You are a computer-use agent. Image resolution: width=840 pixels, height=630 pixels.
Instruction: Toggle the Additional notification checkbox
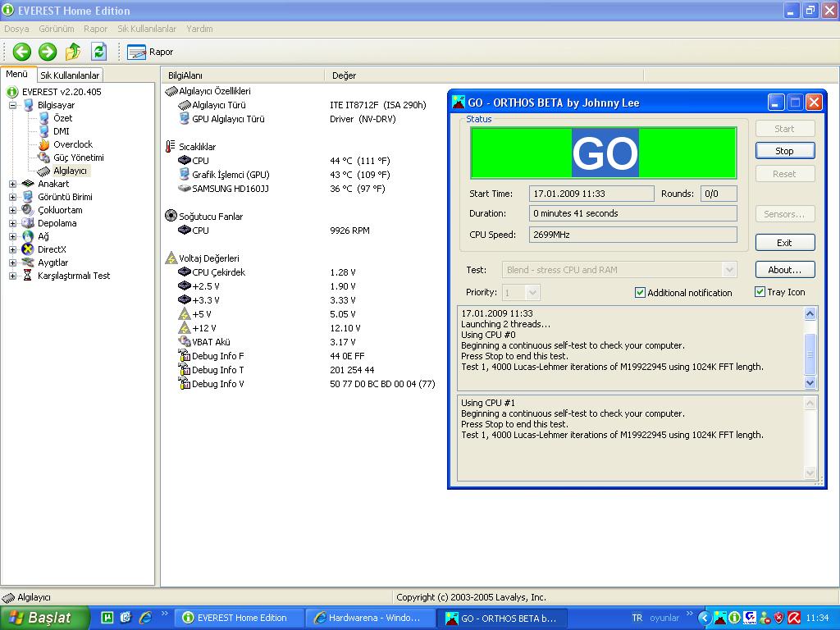tap(640, 293)
